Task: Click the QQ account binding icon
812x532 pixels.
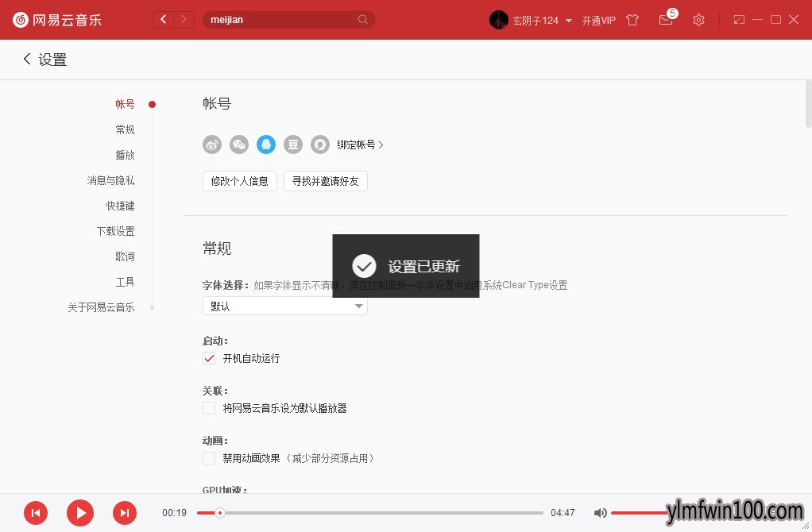Action: point(265,145)
